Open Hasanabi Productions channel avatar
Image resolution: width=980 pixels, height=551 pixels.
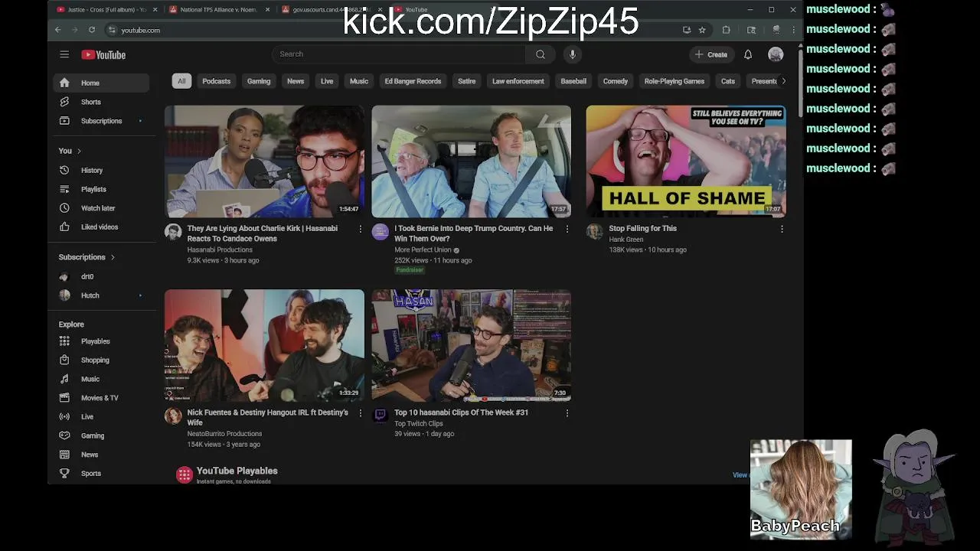coord(173,232)
